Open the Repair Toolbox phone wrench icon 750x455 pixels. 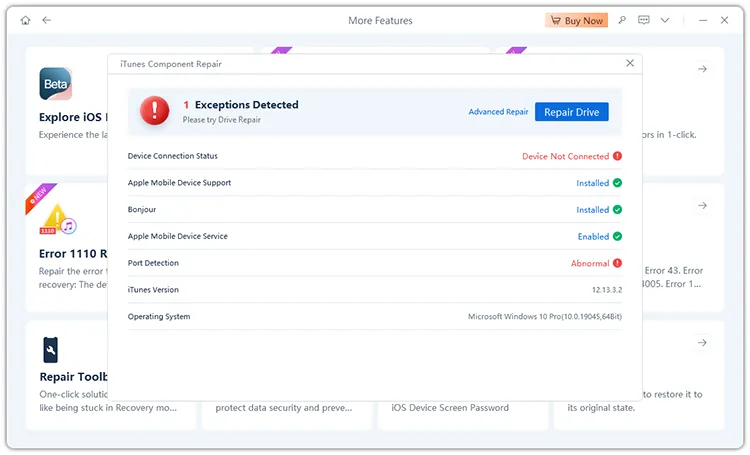(50, 350)
